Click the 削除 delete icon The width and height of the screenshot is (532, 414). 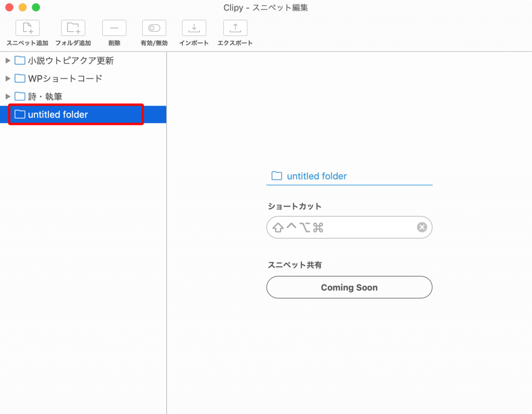coord(114,28)
